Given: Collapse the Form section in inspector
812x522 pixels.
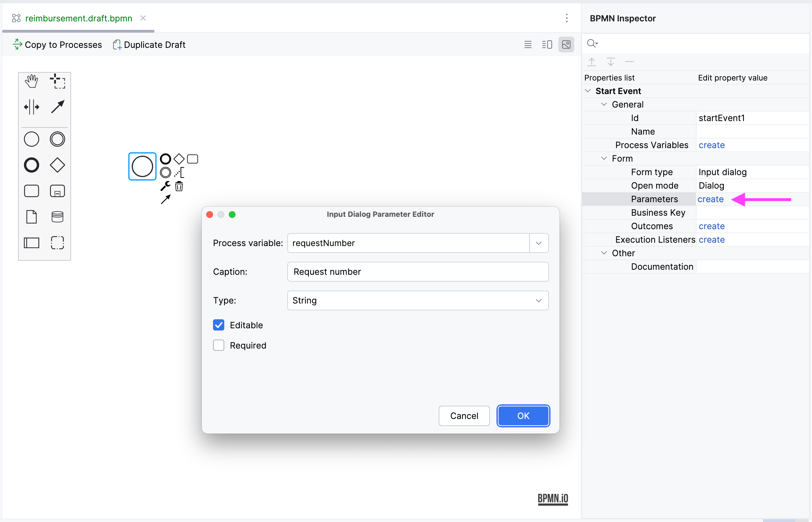Looking at the screenshot, I should point(604,158).
